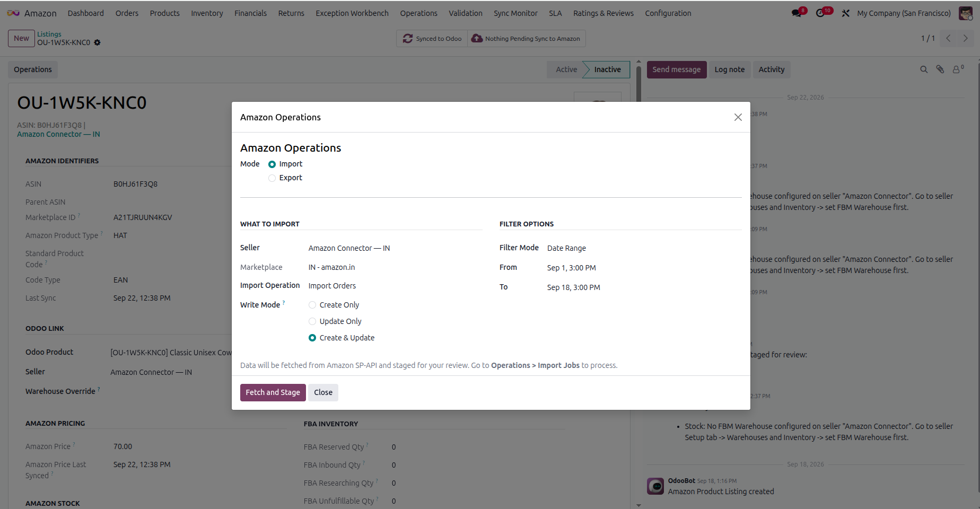The height and width of the screenshot is (509, 980).
Task: Open the attachments paperclip icon
Action: tap(940, 69)
